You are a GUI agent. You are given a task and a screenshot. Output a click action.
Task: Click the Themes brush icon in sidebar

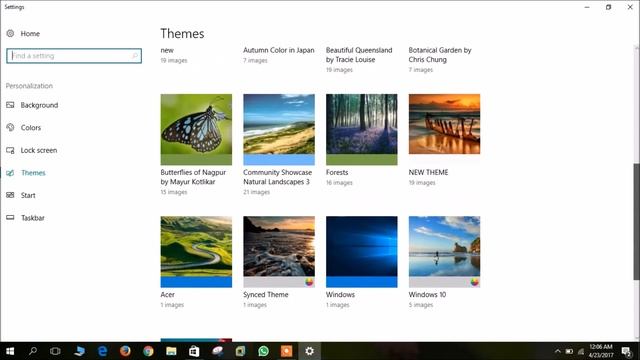tap(10, 173)
